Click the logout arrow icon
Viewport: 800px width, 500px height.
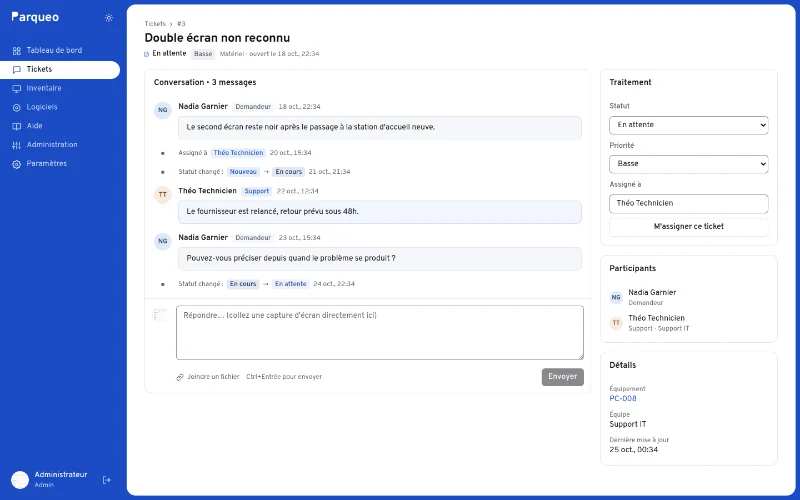107,480
